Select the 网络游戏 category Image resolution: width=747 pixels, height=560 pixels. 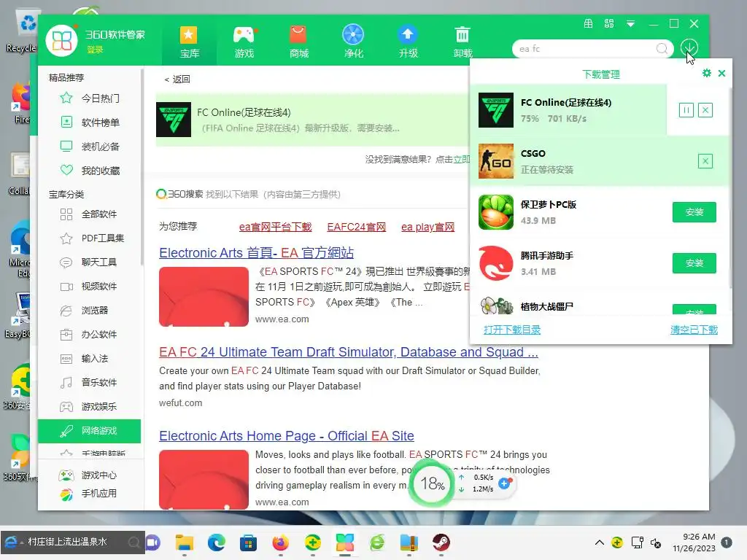point(90,431)
